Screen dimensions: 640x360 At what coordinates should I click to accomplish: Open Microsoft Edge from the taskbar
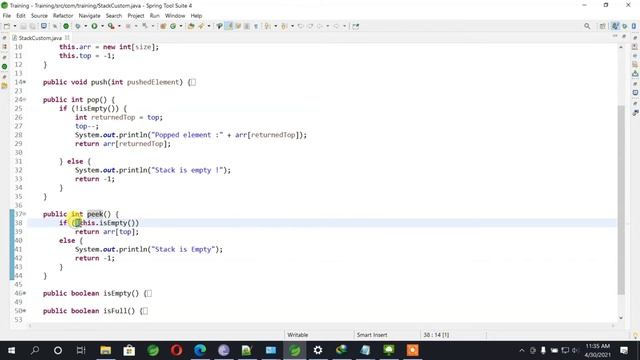(200, 350)
